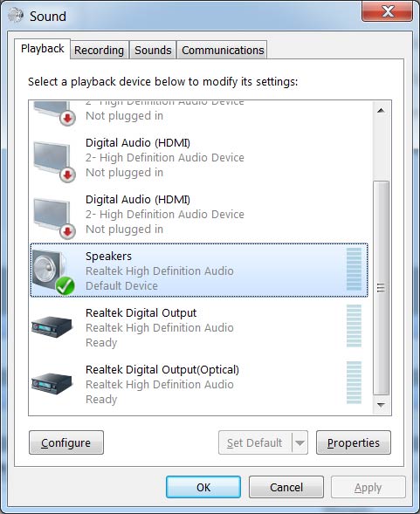The width and height of the screenshot is (420, 514).
Task: Click the Realtek Digital Output(Optical) level meter
Action: pyautogui.click(x=354, y=382)
